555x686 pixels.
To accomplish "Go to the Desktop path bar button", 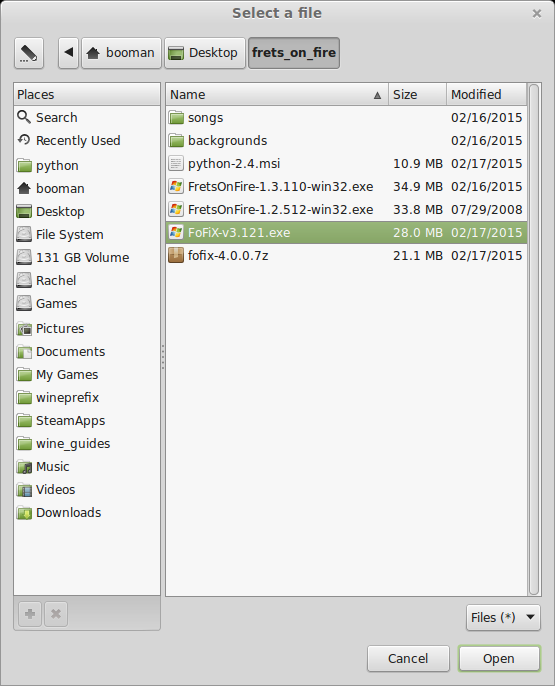I will point(205,53).
